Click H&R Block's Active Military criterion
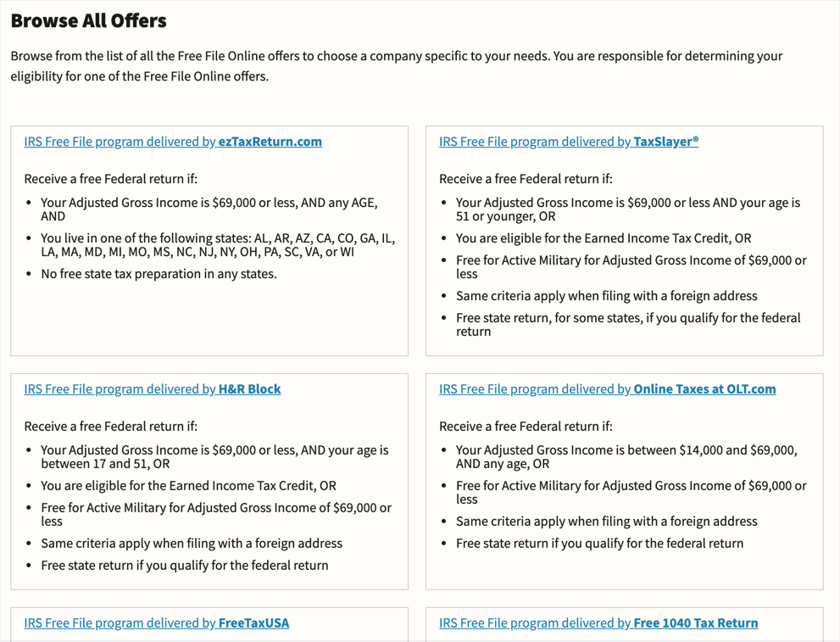Screen dimensions: 840x642 [x=216, y=515]
